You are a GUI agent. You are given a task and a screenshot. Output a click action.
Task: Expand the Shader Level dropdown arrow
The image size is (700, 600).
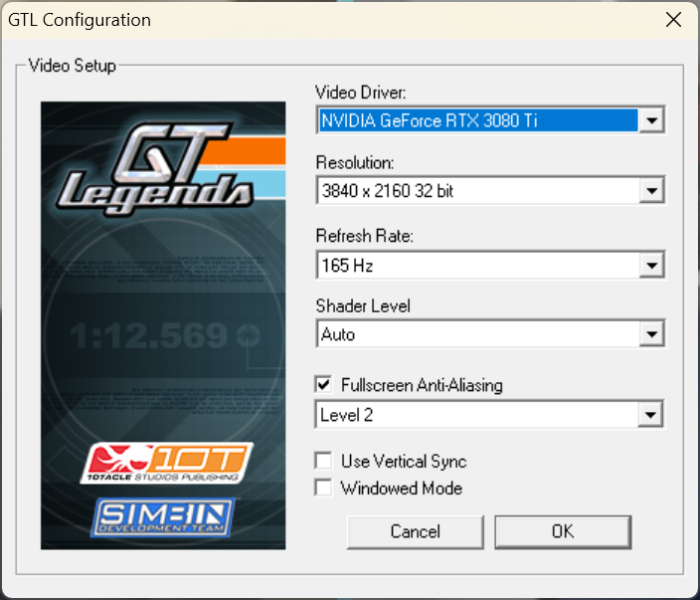pos(651,334)
